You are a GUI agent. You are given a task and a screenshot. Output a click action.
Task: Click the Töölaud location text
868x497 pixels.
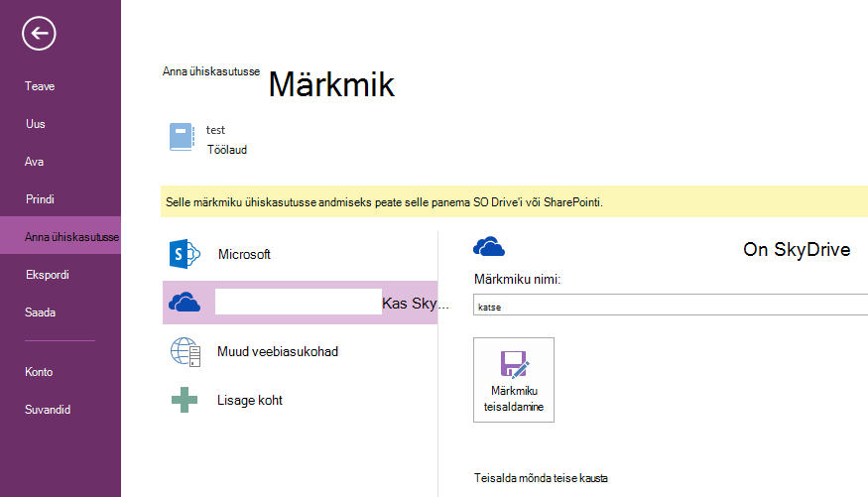(227, 150)
